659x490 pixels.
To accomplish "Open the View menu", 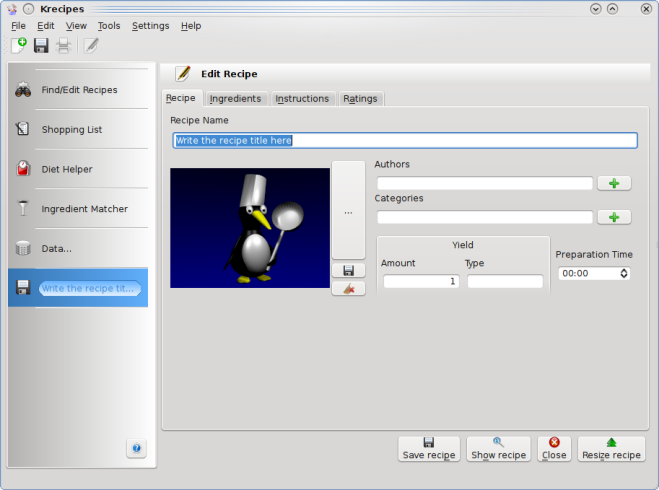I will [76, 26].
